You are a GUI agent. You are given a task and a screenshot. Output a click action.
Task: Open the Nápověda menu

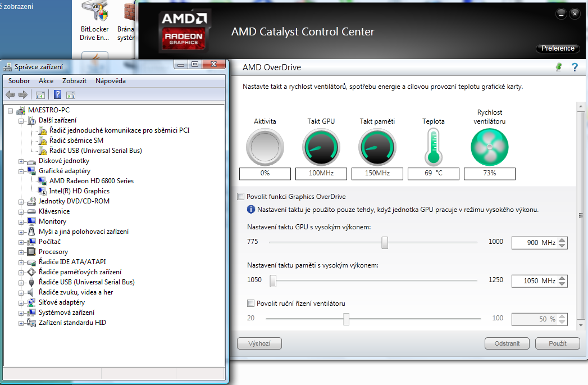pos(111,81)
